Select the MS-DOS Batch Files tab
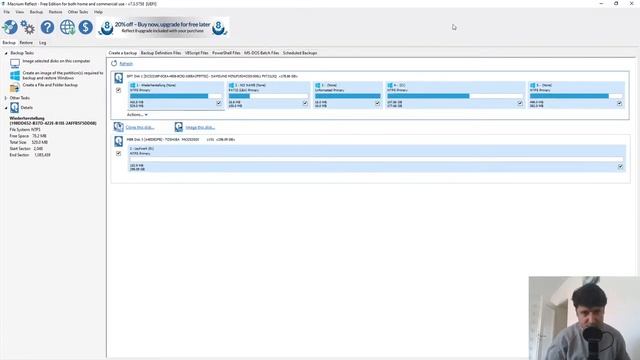Viewport: 640px width, 360px height. pyautogui.click(x=262, y=53)
